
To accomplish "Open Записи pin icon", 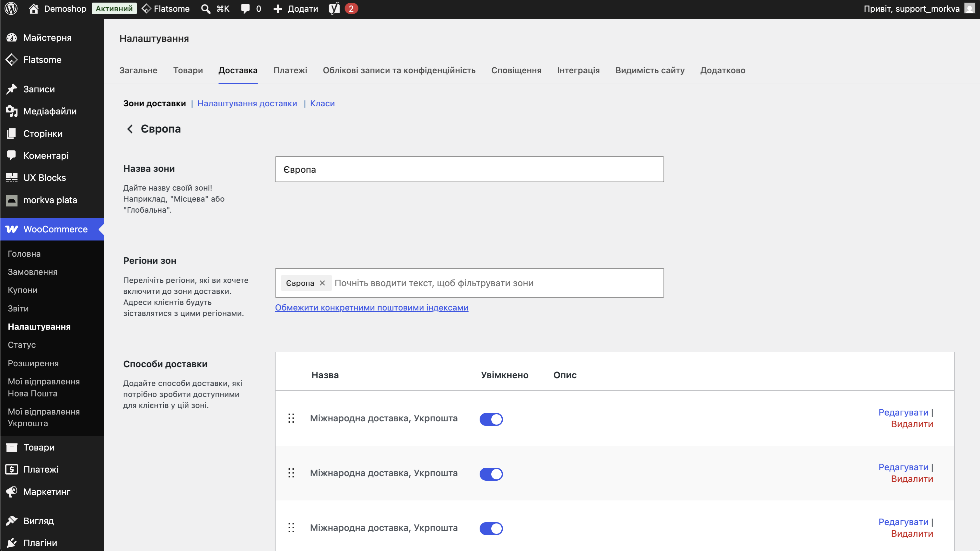I will pyautogui.click(x=12, y=89).
